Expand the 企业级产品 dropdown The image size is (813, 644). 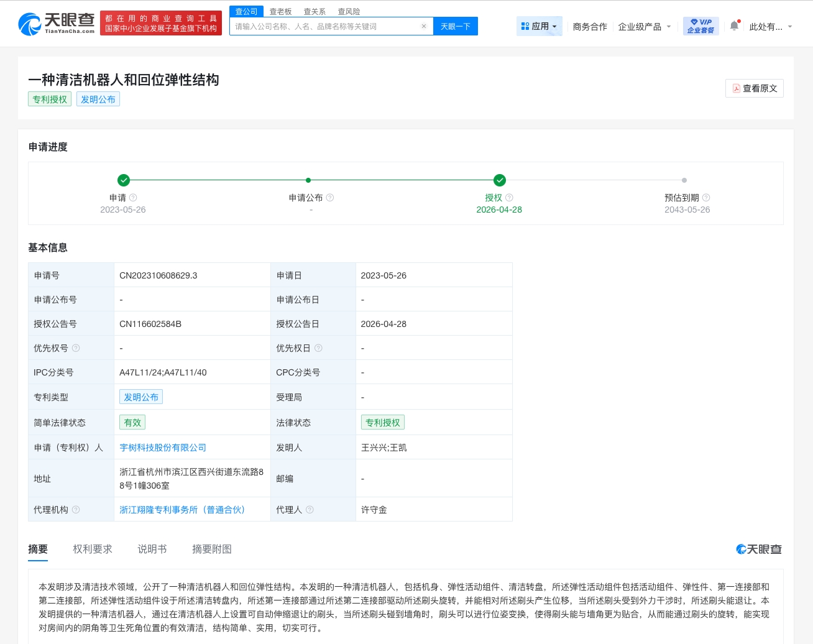coord(644,27)
